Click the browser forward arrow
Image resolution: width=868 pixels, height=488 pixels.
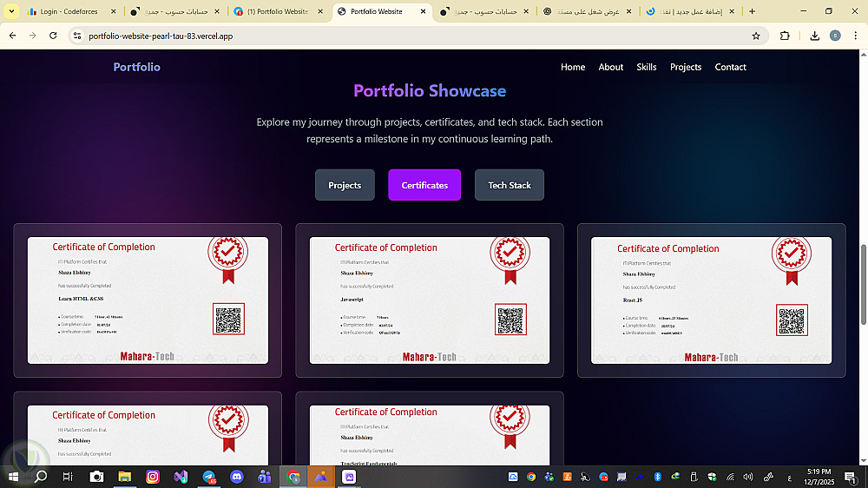(x=33, y=36)
